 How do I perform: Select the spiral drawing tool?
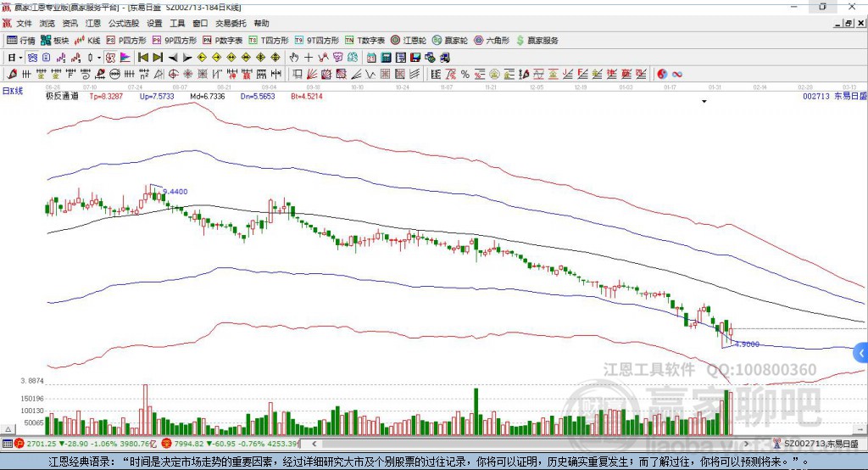(x=86, y=75)
